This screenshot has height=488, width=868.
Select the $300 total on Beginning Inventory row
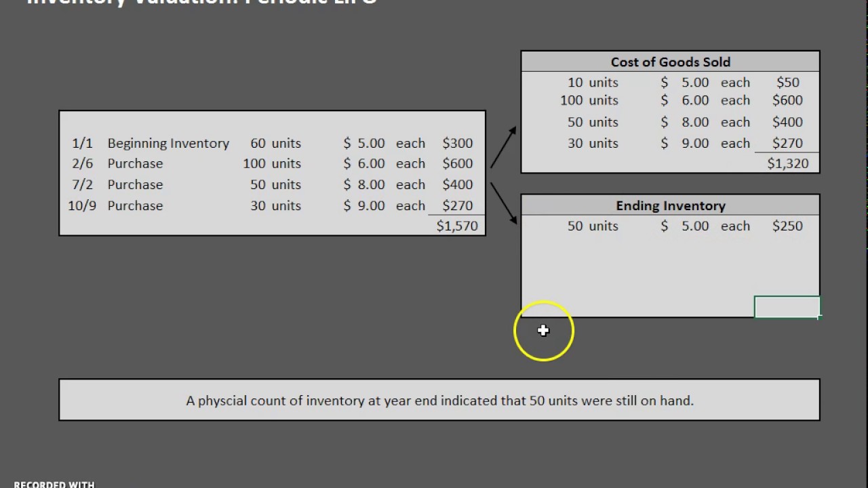point(458,143)
